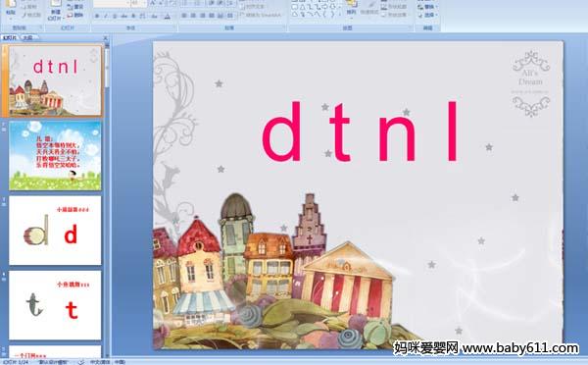Screen dimensions: 588x365
Task: Open the Select dropdown in Editing
Action: click(x=428, y=15)
